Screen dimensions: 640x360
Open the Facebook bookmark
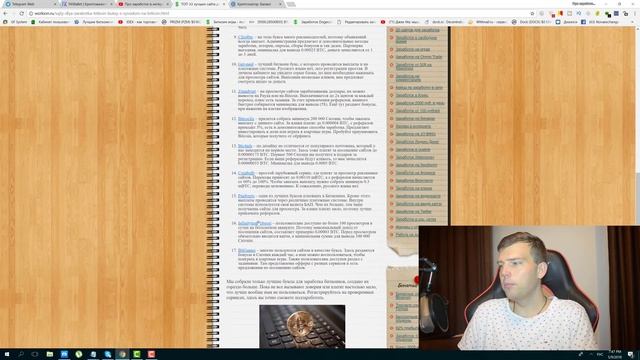[x=601, y=22]
